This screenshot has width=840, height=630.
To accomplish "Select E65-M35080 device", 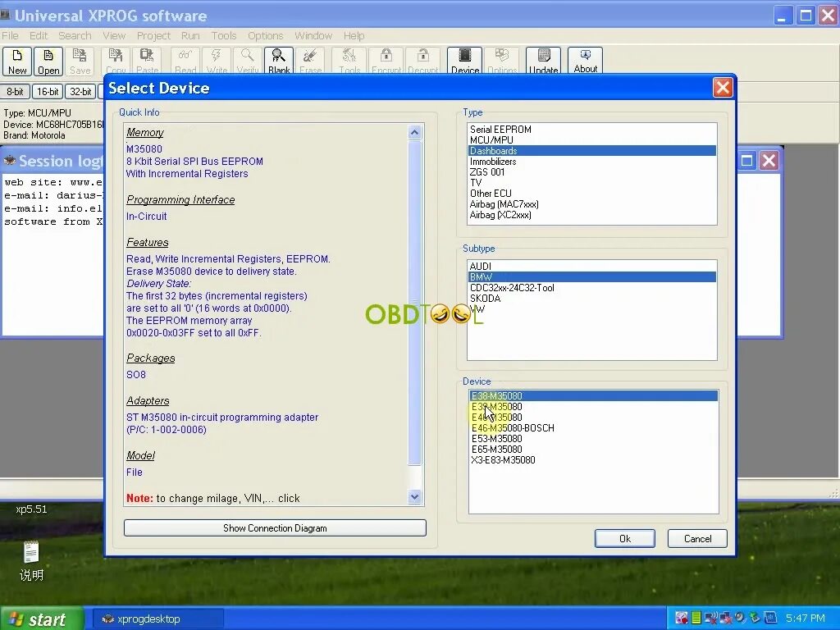I will tap(594, 450).
